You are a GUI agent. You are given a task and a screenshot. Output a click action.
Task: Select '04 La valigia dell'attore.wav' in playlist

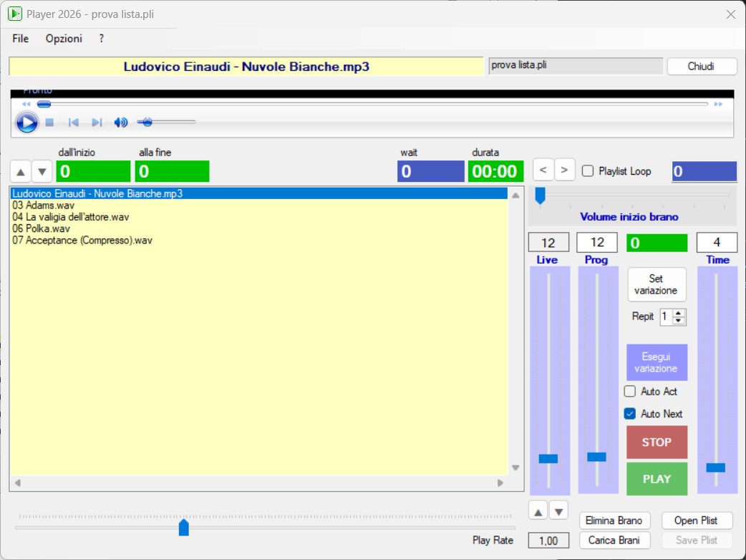pos(259,217)
